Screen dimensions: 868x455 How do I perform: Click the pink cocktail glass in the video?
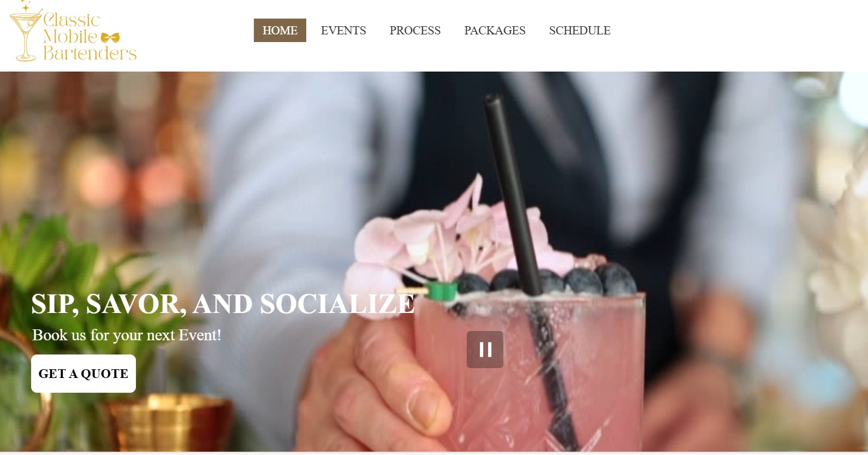[x=530, y=371]
